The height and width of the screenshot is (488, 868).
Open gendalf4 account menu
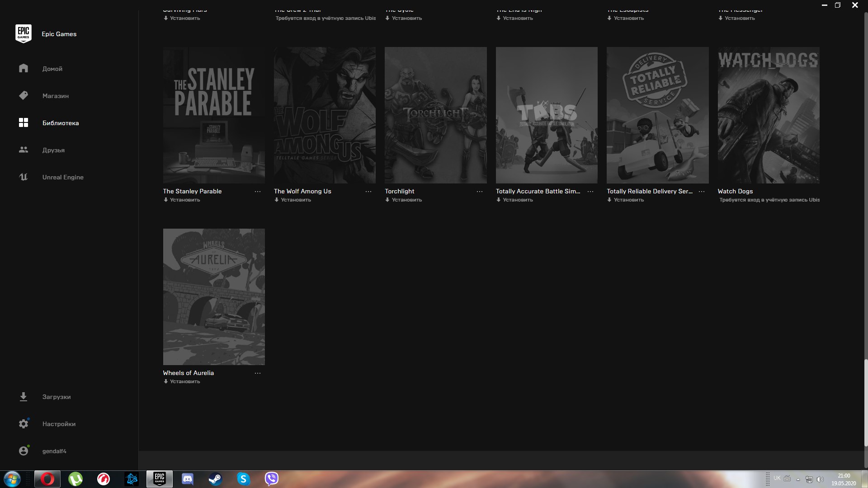pos(54,451)
